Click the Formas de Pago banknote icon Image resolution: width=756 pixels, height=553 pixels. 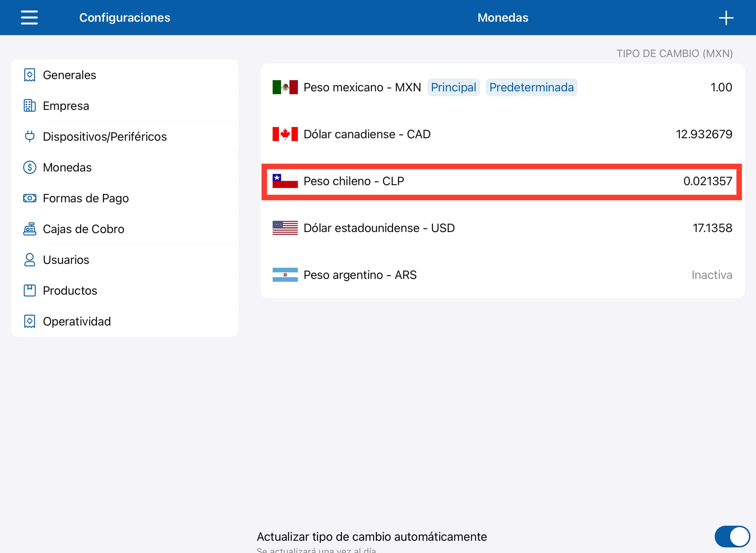click(30, 198)
